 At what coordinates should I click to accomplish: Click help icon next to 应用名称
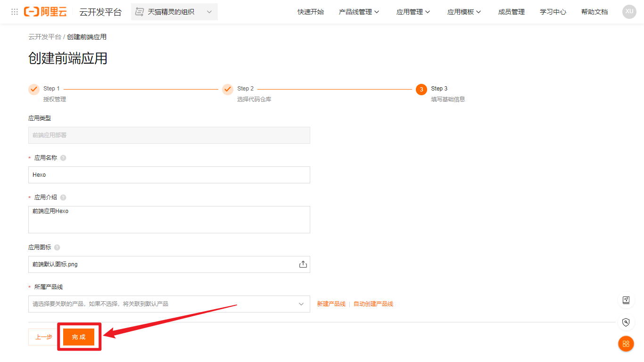(63, 158)
